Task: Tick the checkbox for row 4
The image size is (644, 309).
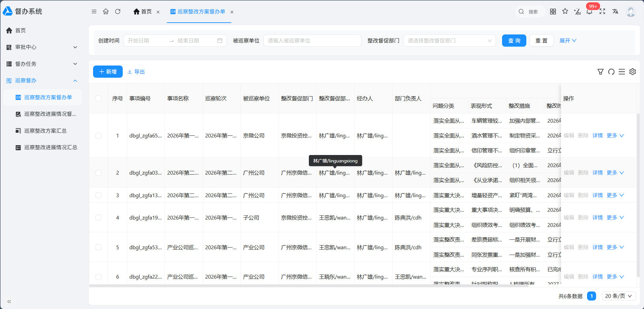Action: 98,217
